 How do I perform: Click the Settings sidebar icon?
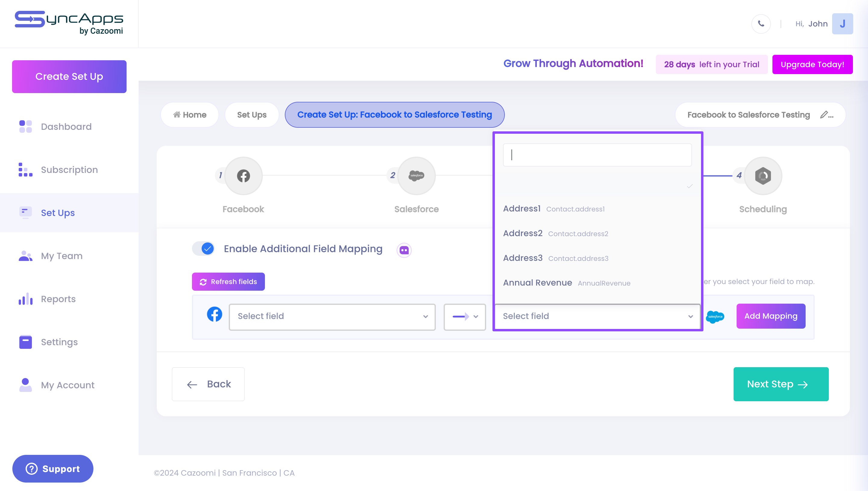pyautogui.click(x=26, y=342)
